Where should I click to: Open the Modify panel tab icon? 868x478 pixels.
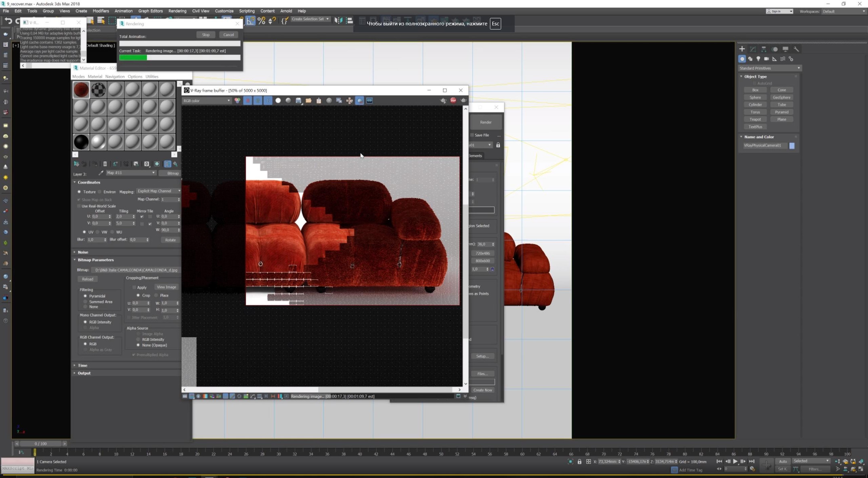pyautogui.click(x=753, y=49)
